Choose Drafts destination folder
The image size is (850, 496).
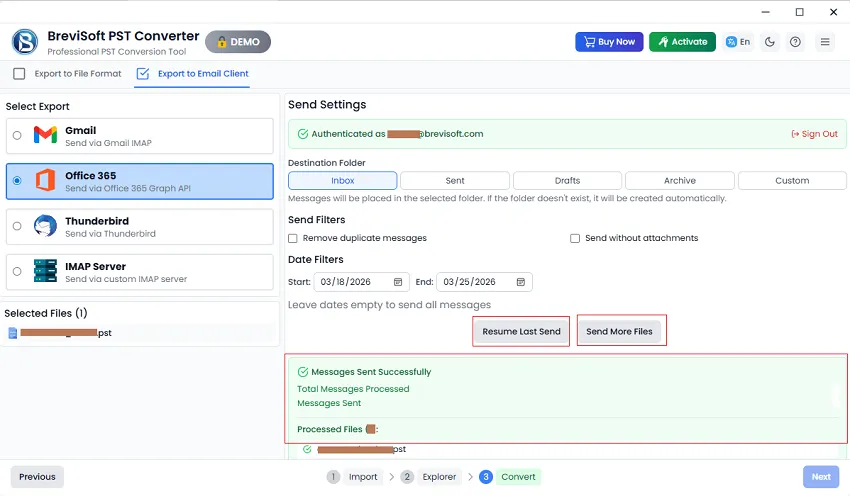click(567, 181)
